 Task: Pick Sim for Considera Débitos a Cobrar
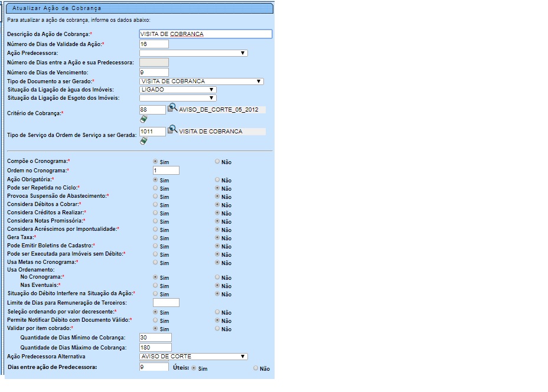click(x=155, y=205)
